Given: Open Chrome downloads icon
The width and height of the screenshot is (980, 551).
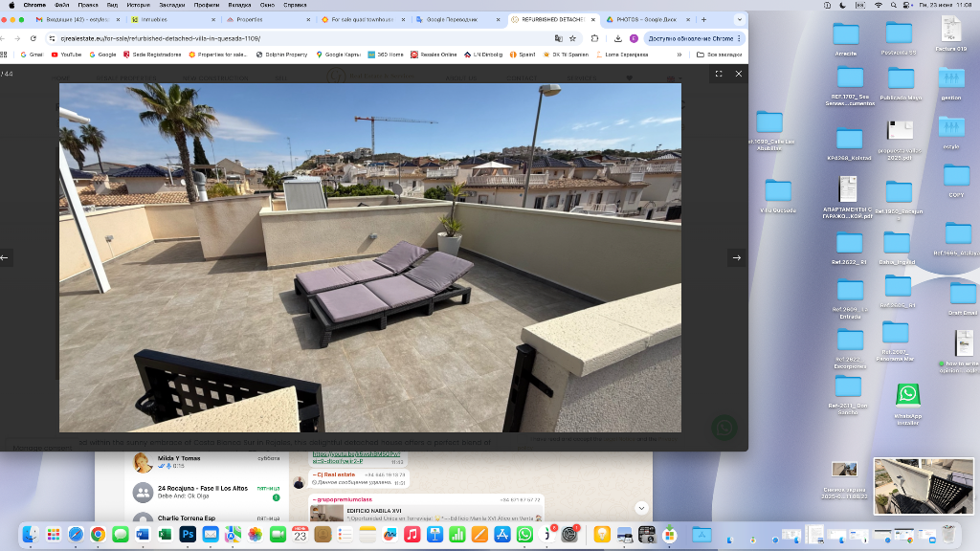Looking at the screenshot, I should tap(618, 38).
